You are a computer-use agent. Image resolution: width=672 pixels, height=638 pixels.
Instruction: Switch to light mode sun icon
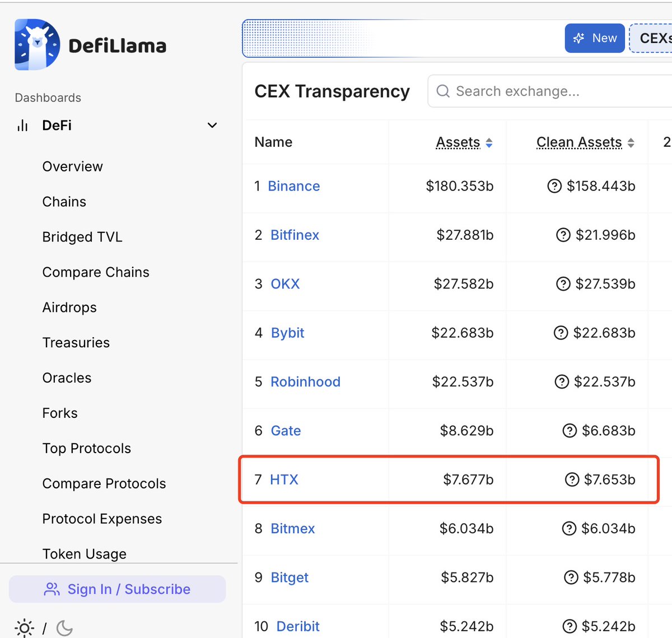click(x=24, y=628)
